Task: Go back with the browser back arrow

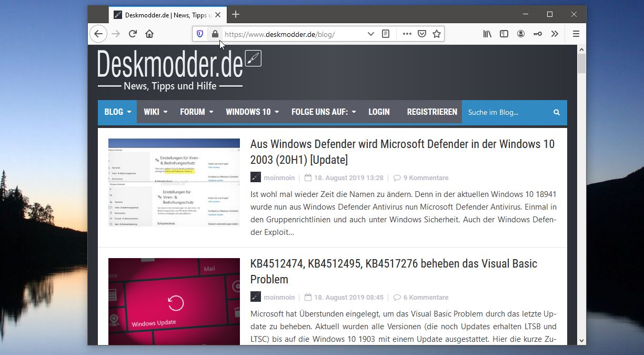Action: tap(98, 34)
